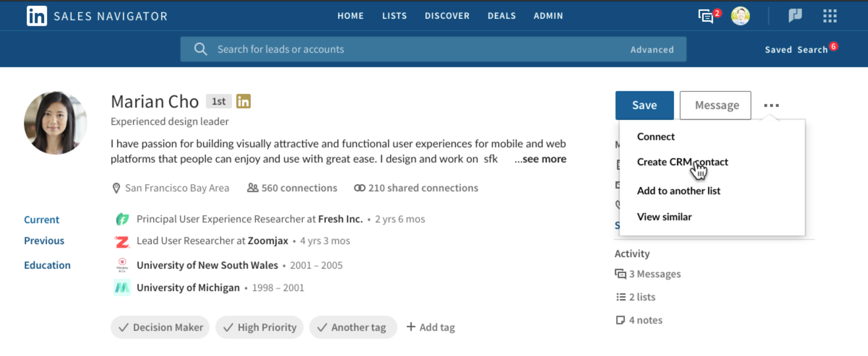This screenshot has width=868, height=356.
Task: Select View similar from context menu
Action: click(664, 217)
